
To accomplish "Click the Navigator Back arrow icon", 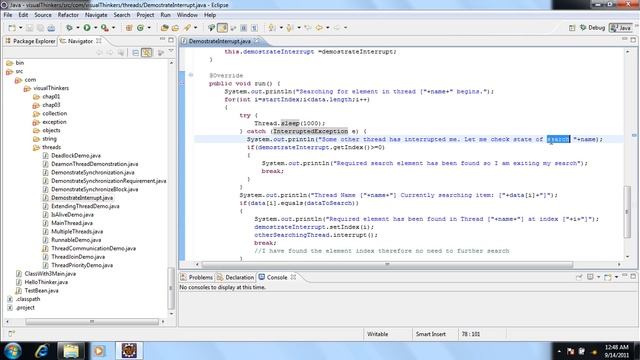I will tap(99, 53).
